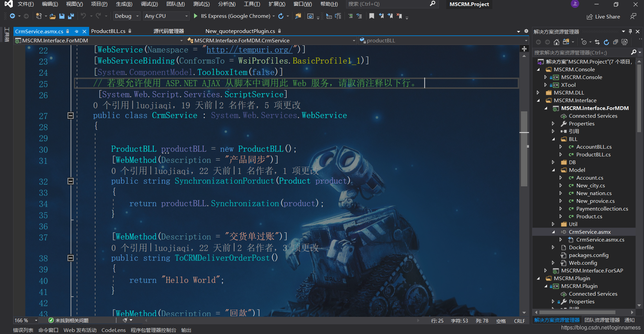Click the CRLF line ending indicator

coord(520,321)
